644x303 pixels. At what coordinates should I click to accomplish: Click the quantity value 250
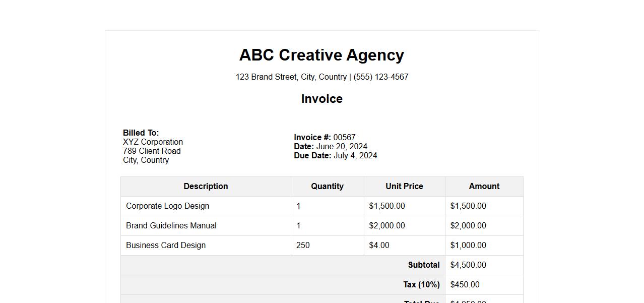303,246
